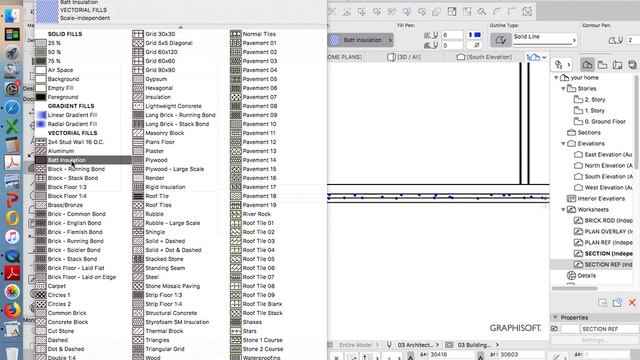This screenshot has height=360, width=640.
Task: Collapse the Stories folder
Action: pos(563,89)
